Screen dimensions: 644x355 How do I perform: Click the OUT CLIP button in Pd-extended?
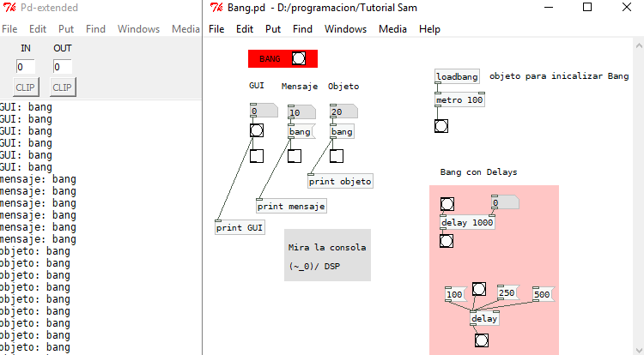tap(63, 87)
